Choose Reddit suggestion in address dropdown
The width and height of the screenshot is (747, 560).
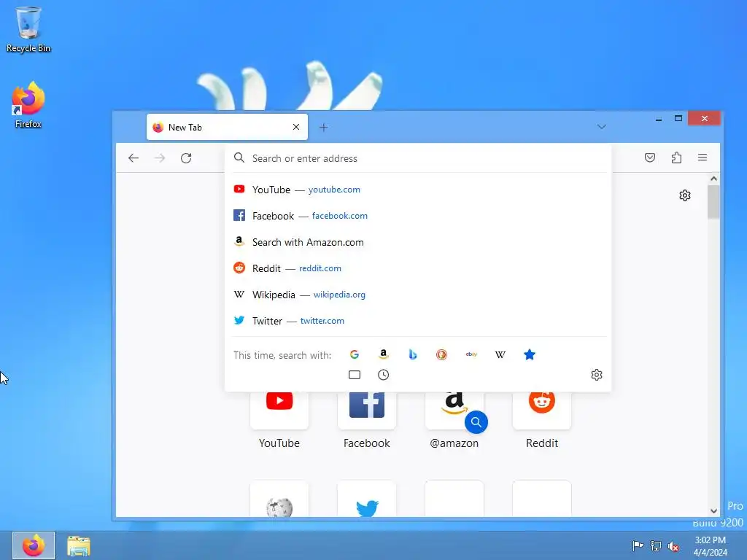[x=418, y=268]
